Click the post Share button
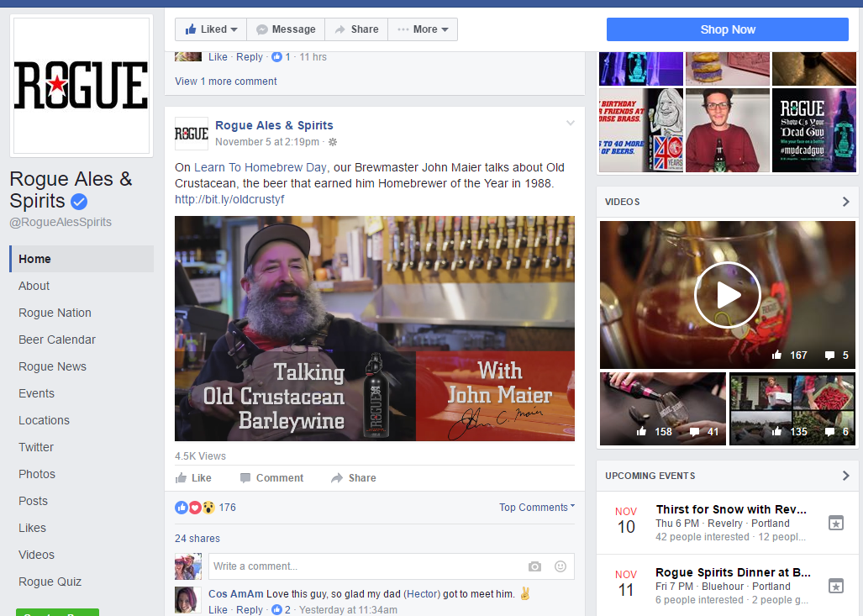Viewport: 863px width, 616px height. 353,478
